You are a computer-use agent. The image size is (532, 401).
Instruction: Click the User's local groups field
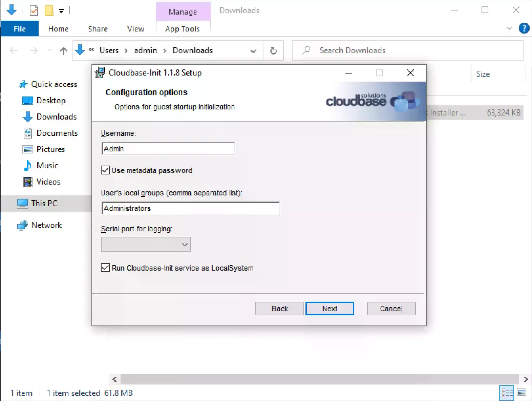click(x=190, y=208)
